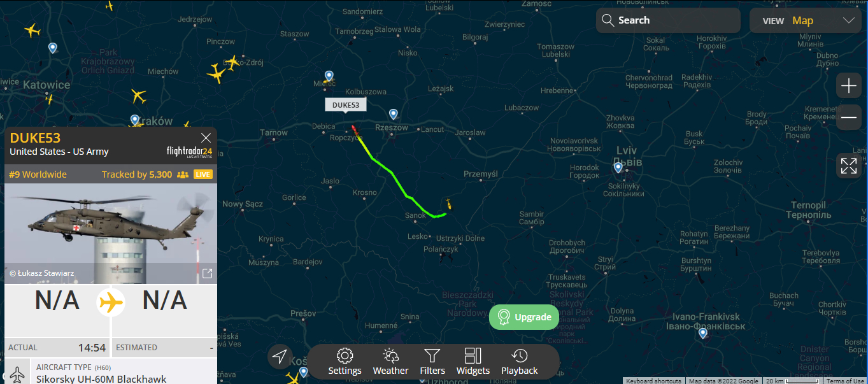Open the Widgets panel
The image size is (868, 384).
473,362
